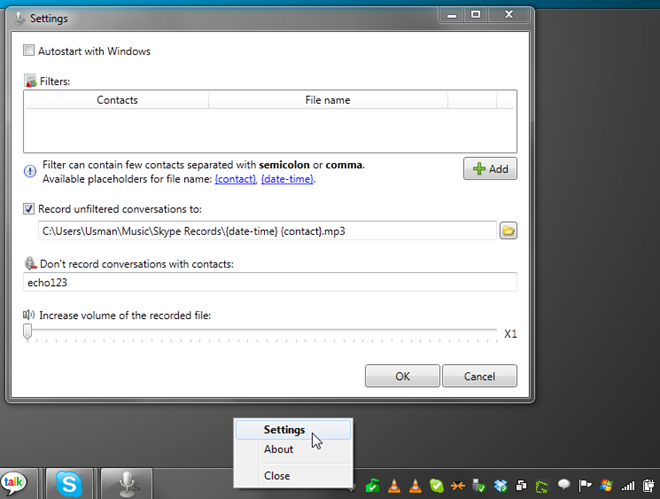Click the Dropbox tray icon
The image size is (660, 499).
point(500,486)
